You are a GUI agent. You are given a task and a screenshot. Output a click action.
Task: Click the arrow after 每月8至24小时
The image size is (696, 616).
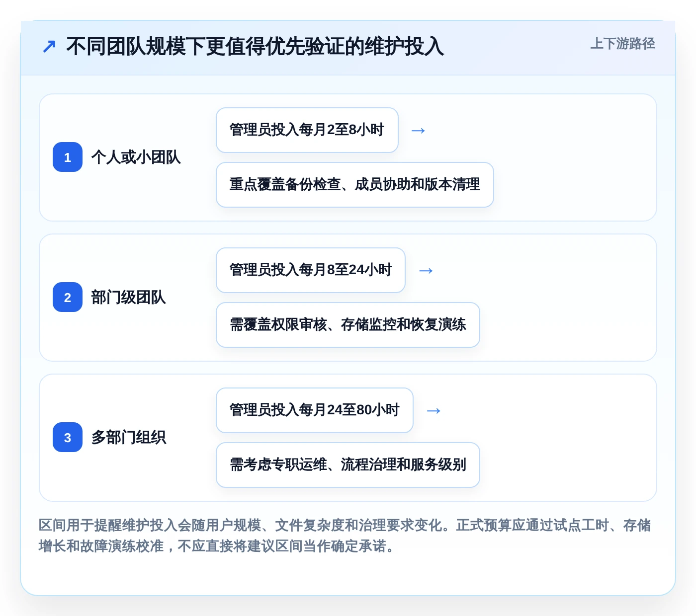426,271
